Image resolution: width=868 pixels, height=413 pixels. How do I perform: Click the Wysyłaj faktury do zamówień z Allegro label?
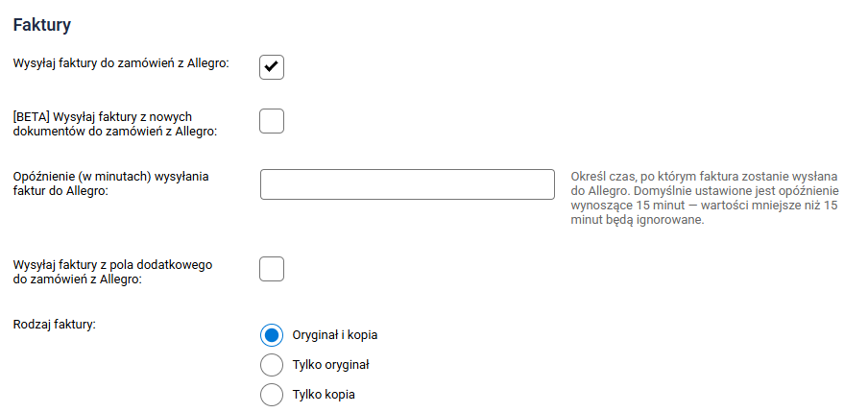pos(121,64)
